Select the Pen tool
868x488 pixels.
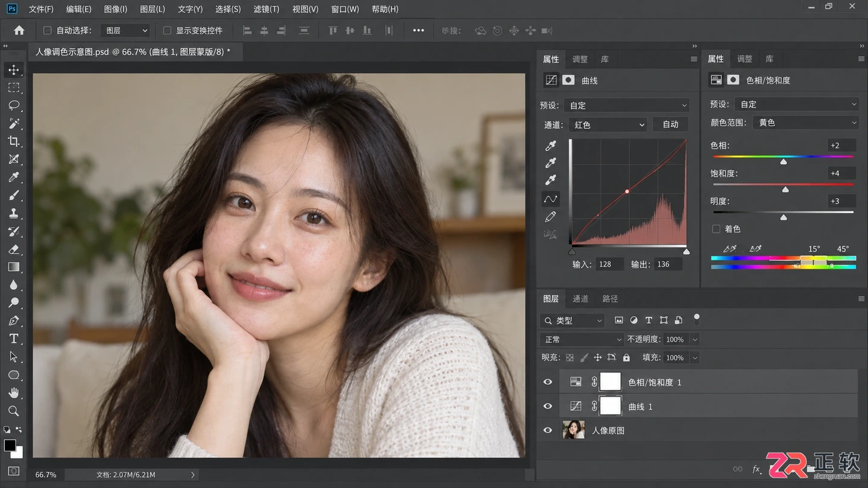point(13,321)
